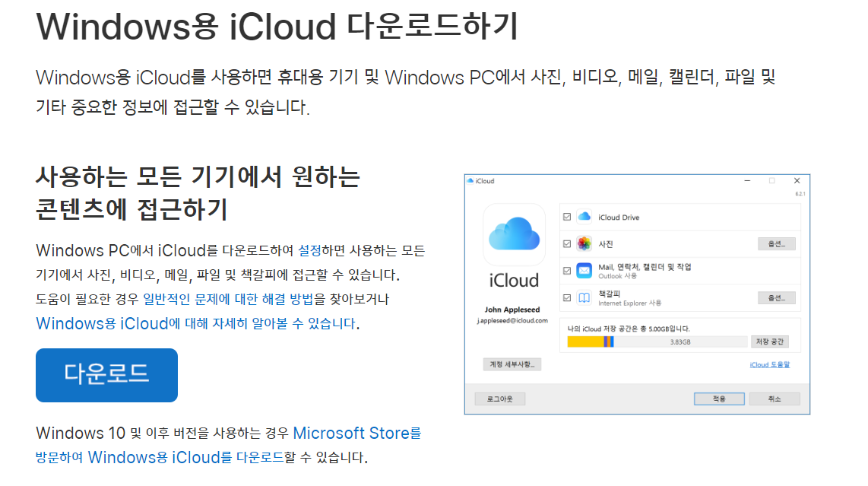Open Windows용 iCloud에 대해 자세히 알아볼 수 있습니다 link
Image resolution: width=868 pixels, height=486 pixels.
[x=196, y=324]
